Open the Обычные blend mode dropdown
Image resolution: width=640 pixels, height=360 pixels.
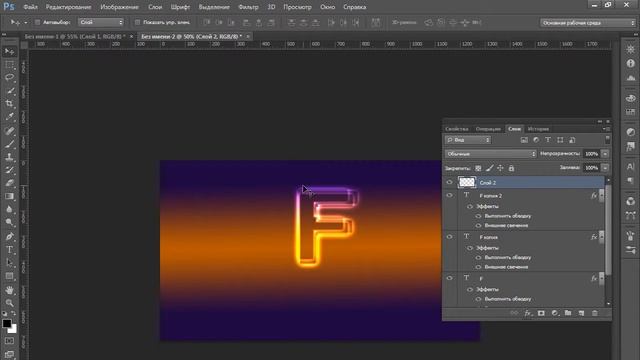491,154
